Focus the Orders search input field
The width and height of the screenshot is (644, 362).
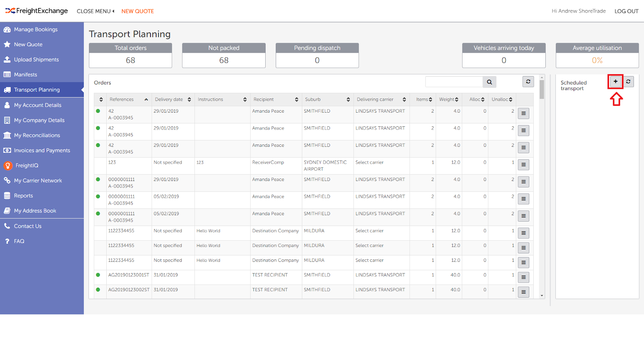tap(454, 82)
